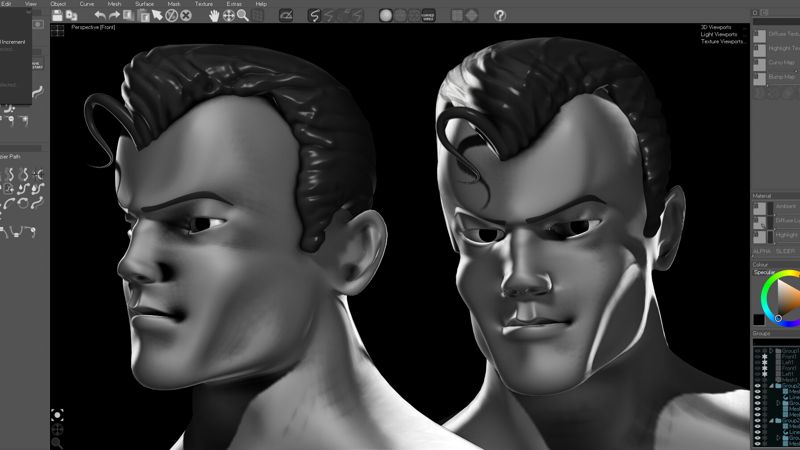
Task: Open the Texture menu
Action: pos(204,4)
